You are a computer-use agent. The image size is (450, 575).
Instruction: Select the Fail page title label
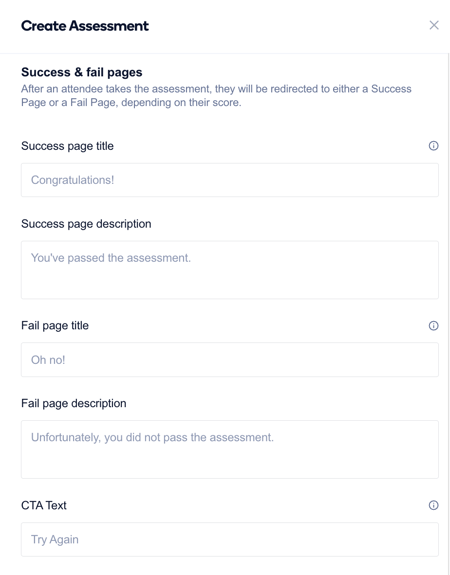pyautogui.click(x=55, y=326)
